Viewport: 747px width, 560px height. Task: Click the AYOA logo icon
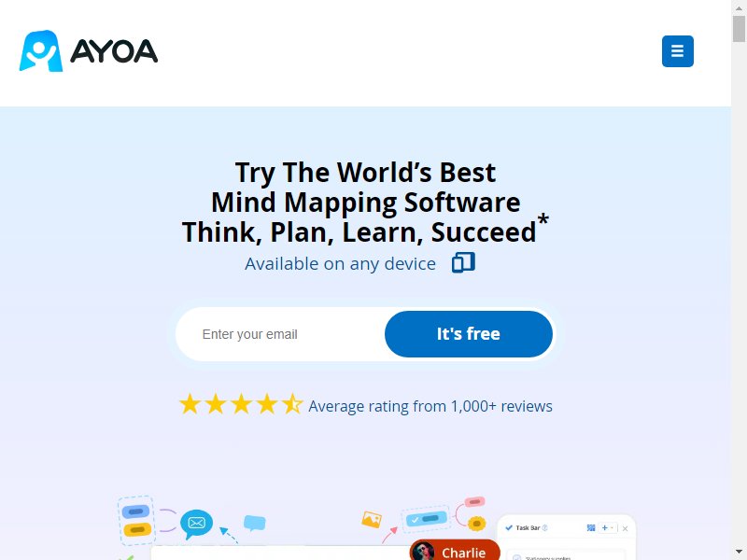[41, 51]
